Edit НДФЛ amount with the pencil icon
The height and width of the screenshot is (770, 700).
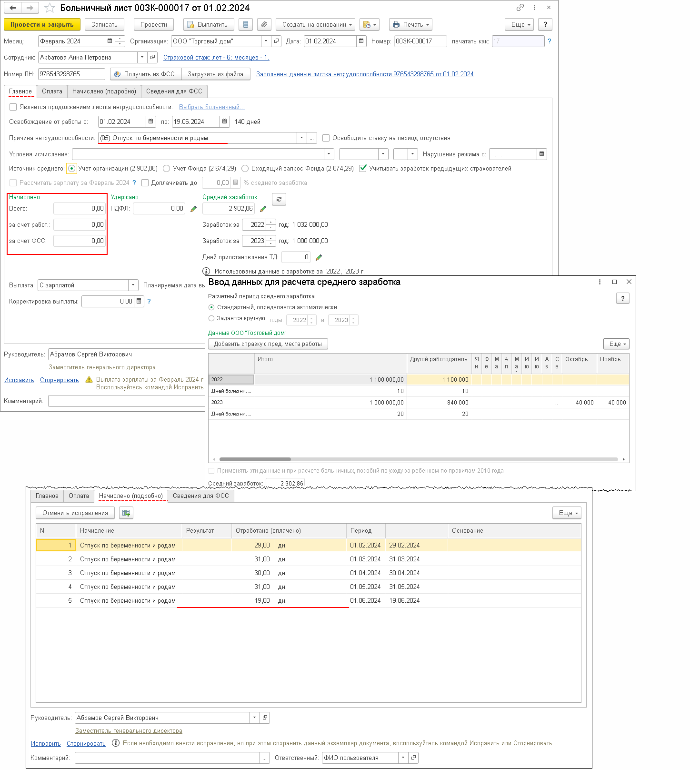[193, 209]
